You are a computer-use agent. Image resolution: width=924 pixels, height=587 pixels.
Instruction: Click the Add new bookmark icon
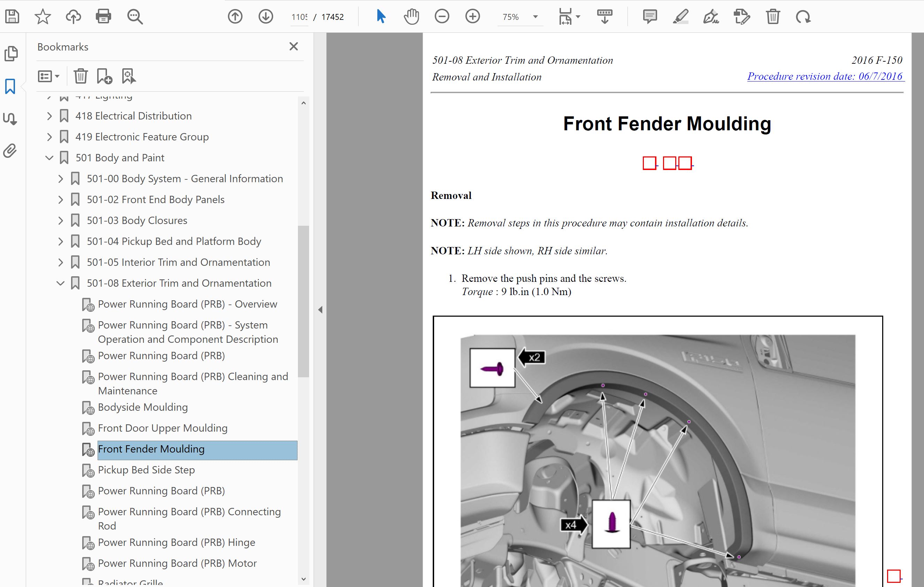tap(105, 76)
